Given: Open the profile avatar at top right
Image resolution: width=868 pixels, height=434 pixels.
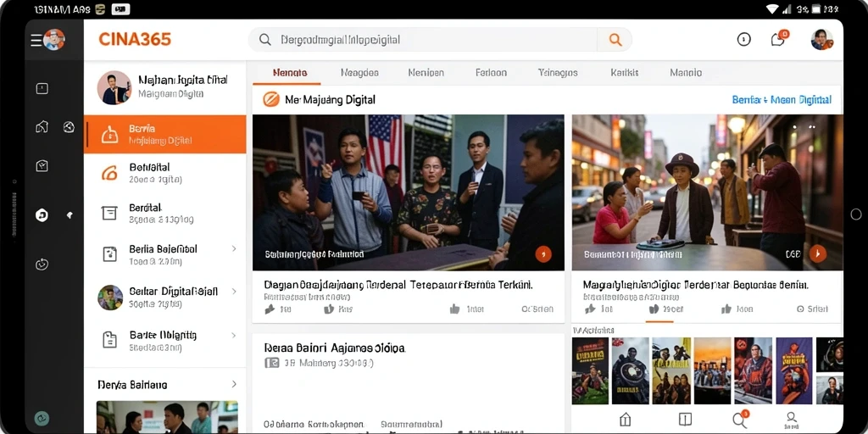Looking at the screenshot, I should (822, 39).
